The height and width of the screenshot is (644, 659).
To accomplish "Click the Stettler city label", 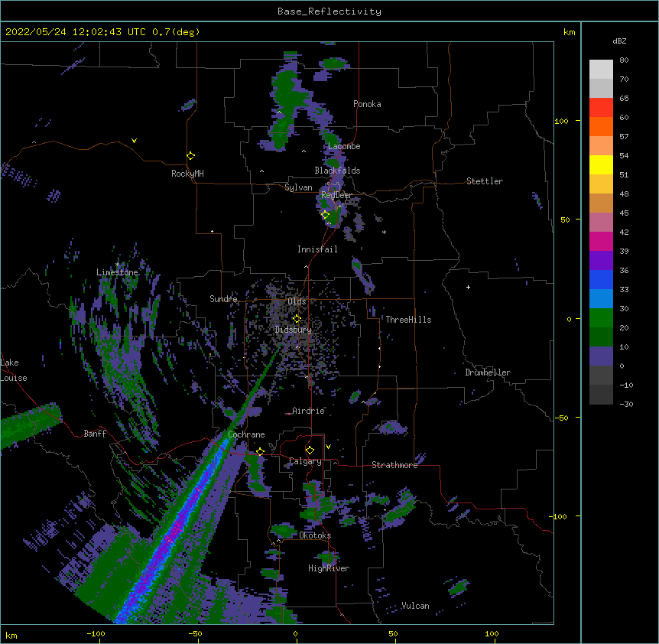I will click(485, 181).
